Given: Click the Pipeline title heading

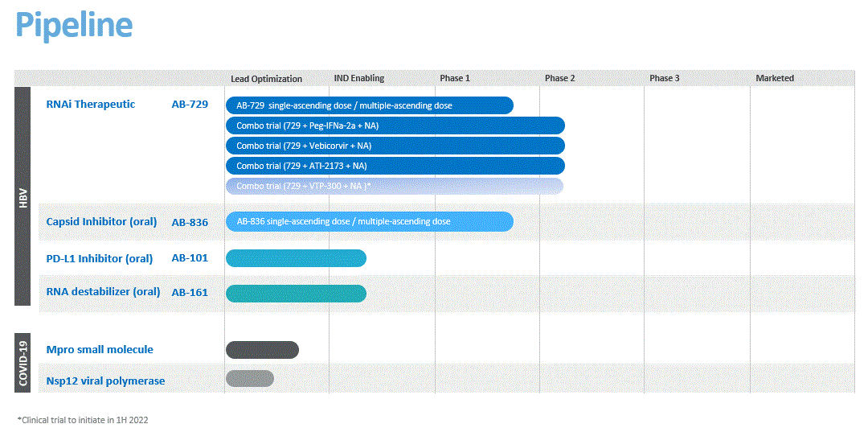Looking at the screenshot, I should tap(74, 26).
